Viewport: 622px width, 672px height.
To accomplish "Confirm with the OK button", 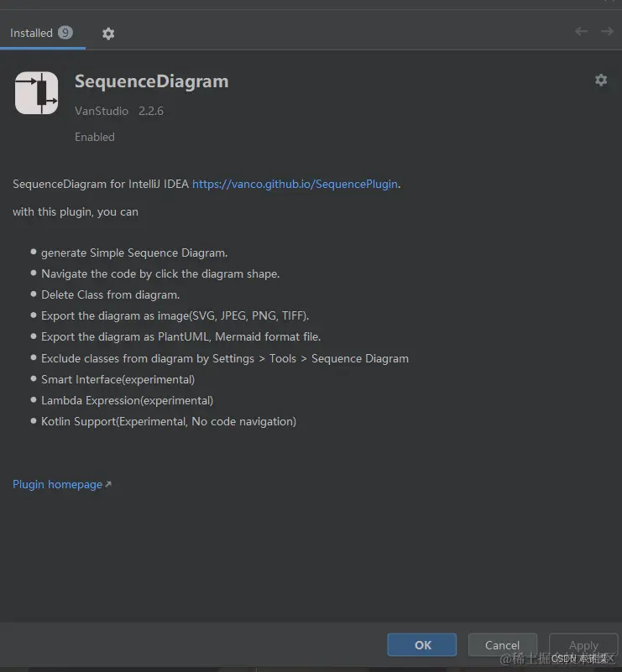I will pos(422,644).
